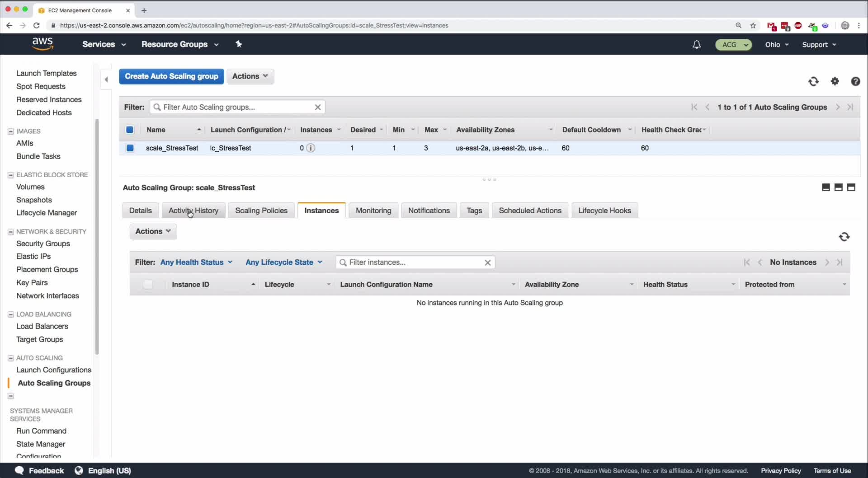Open the Lifecycle Hooks tab
The height and width of the screenshot is (478, 868).
pos(605,211)
